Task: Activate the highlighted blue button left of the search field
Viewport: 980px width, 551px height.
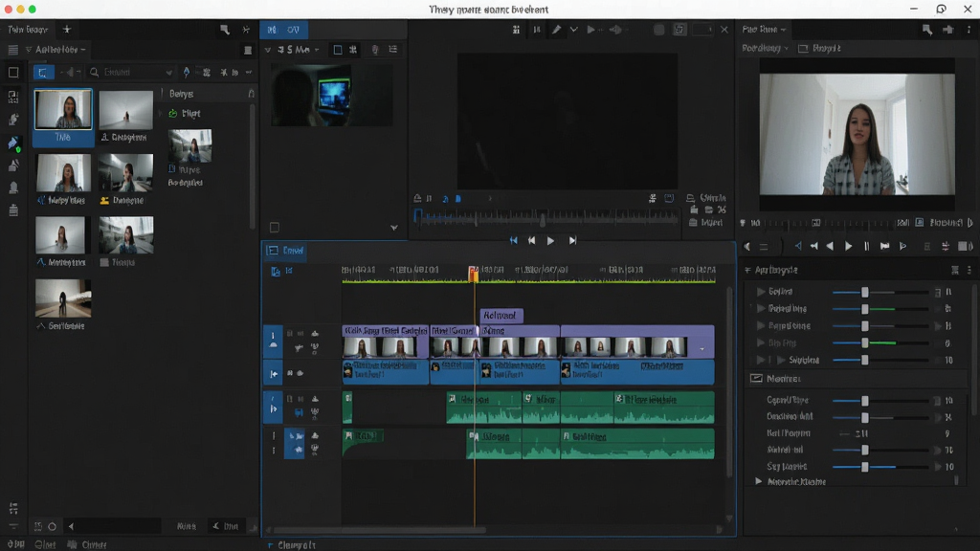Action: point(43,73)
